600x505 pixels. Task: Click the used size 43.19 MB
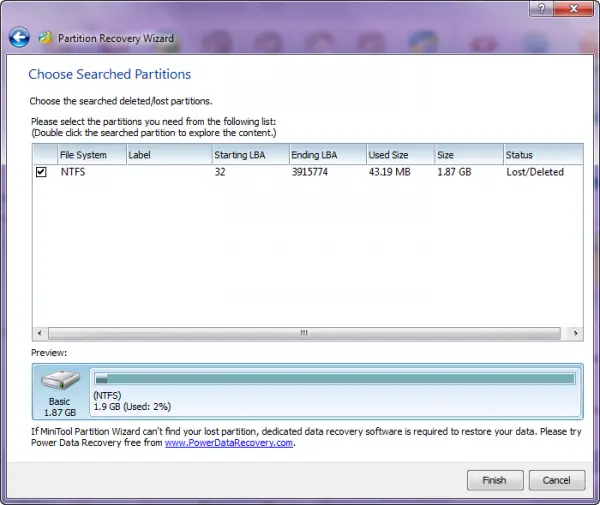[x=390, y=172]
